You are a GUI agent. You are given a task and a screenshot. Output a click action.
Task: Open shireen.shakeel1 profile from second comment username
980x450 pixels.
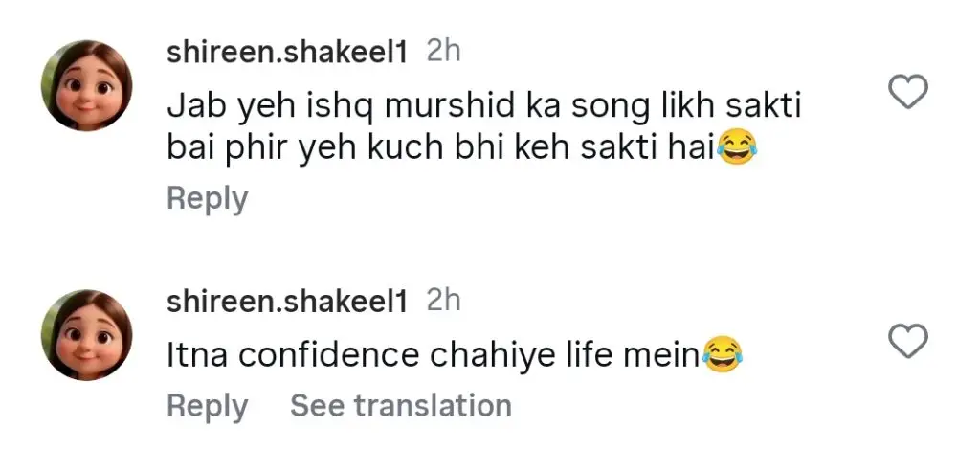pos(287,302)
